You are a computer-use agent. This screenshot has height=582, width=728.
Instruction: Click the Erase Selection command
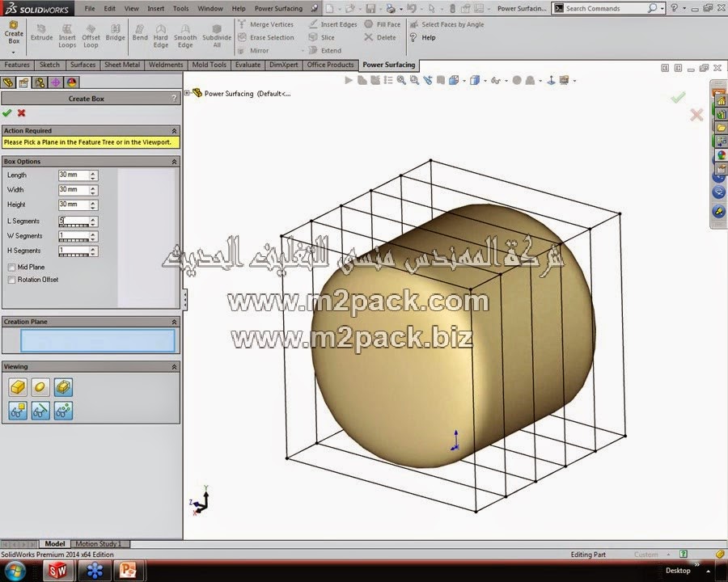click(x=266, y=37)
